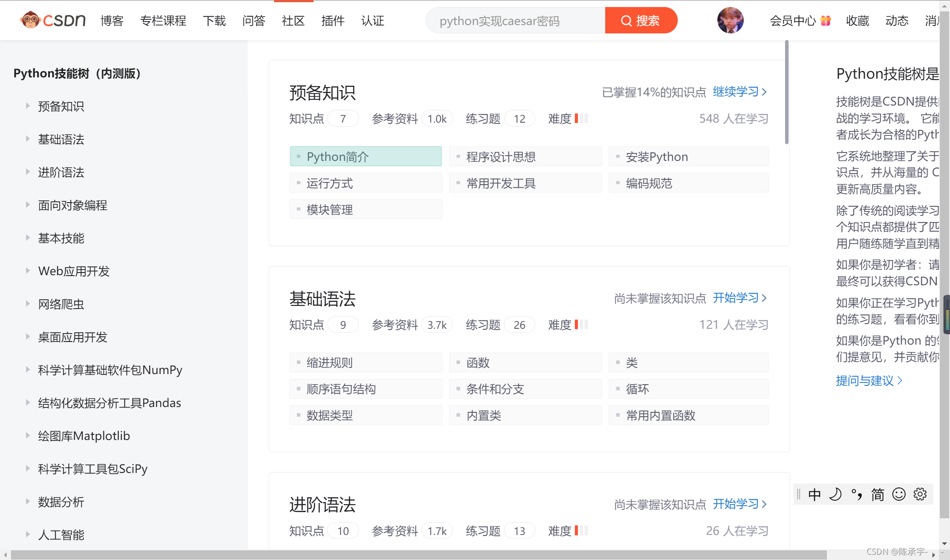The image size is (950, 560).
Task: Click the difficulty bar of 进阶语法
Action: pos(581,531)
